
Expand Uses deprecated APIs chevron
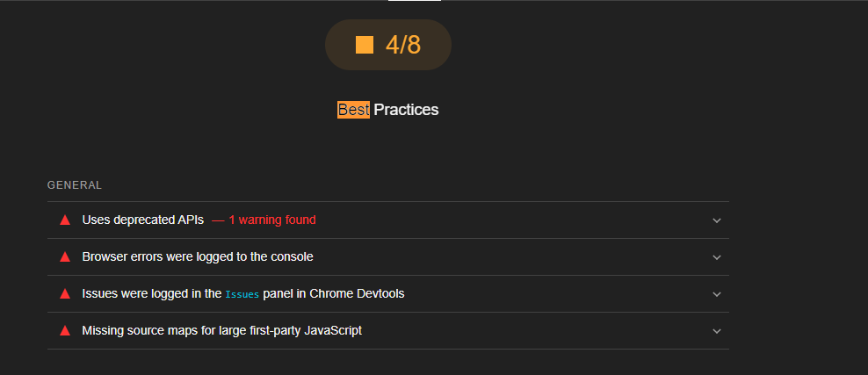click(717, 220)
